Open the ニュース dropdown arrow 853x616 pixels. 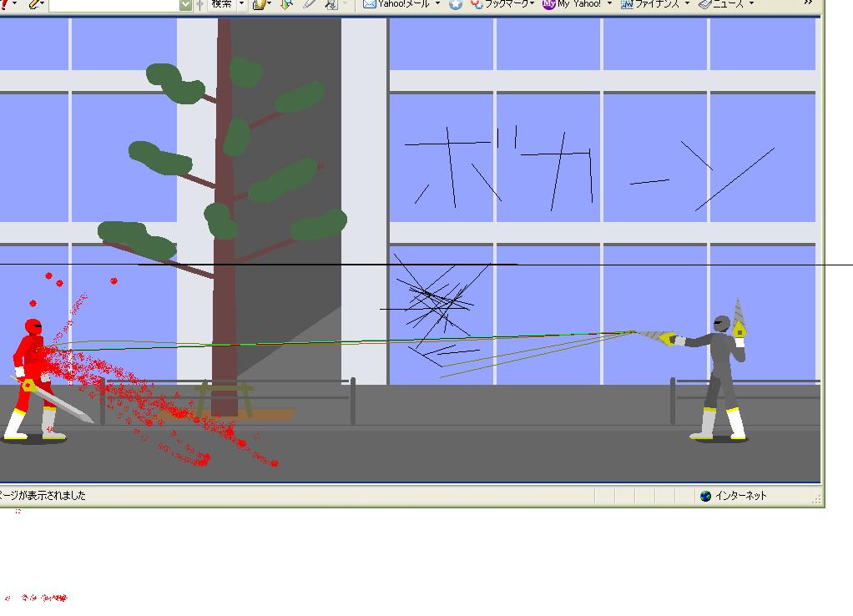[752, 4]
